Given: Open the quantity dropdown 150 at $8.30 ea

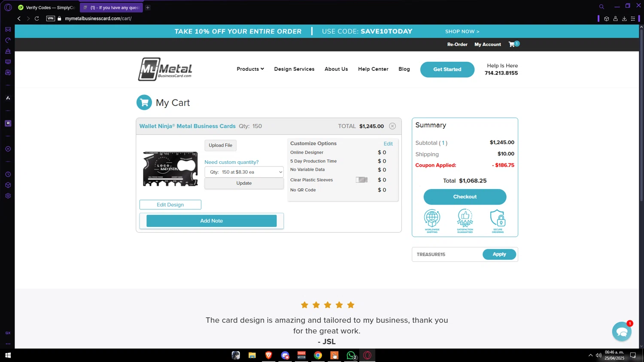Looking at the screenshot, I should click(244, 172).
